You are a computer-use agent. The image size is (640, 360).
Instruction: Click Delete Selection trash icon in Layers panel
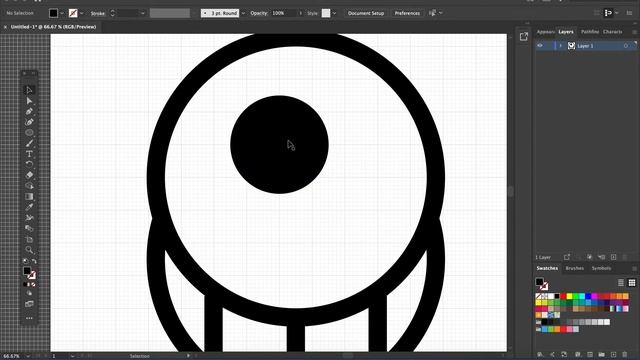point(624,257)
